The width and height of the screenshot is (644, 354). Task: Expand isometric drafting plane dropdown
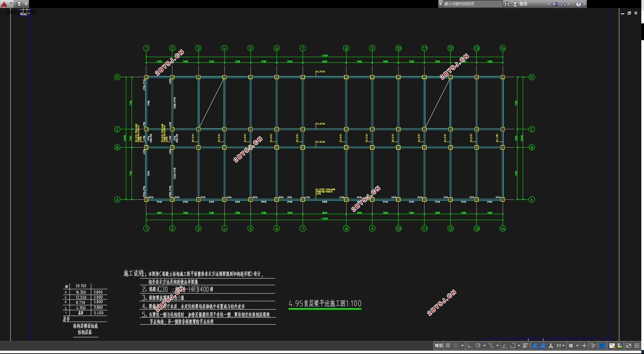click(x=497, y=346)
